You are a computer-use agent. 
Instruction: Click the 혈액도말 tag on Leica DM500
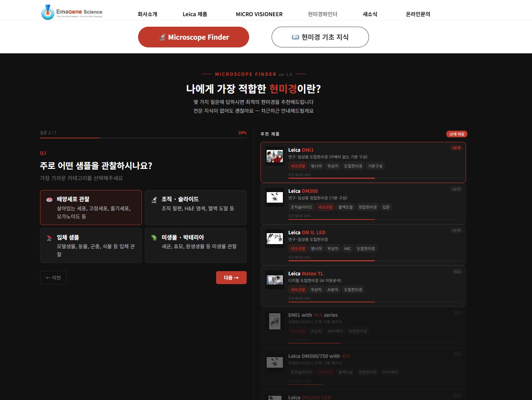point(345,207)
